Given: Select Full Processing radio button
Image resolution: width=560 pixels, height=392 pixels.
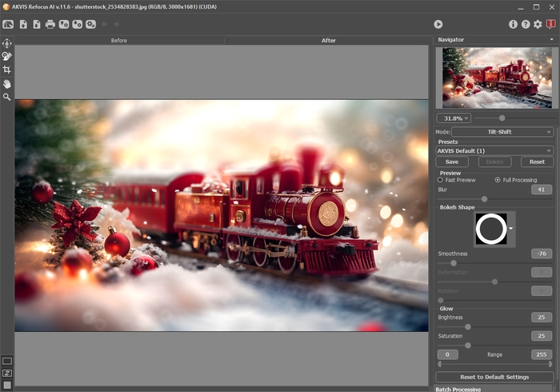Looking at the screenshot, I should click(x=498, y=180).
